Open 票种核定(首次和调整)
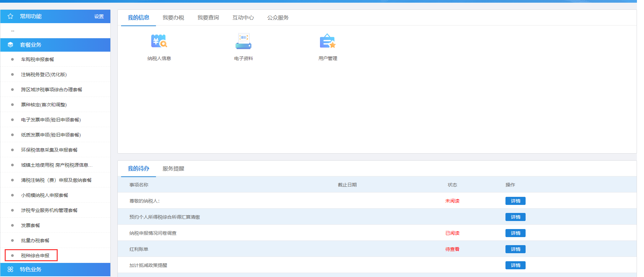 pyautogui.click(x=44, y=105)
